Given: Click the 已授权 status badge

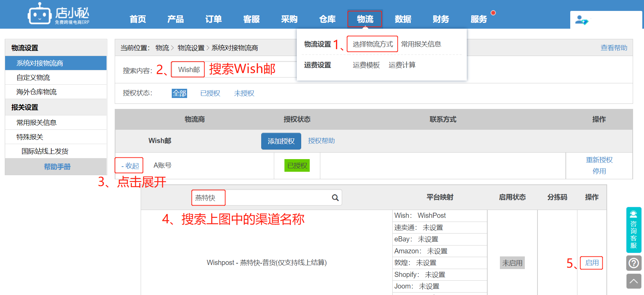Looking at the screenshot, I should point(297,166).
